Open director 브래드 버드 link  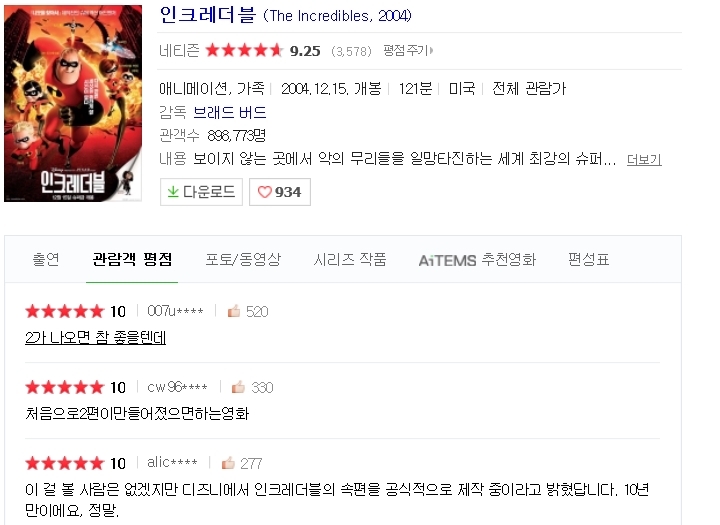pos(230,113)
